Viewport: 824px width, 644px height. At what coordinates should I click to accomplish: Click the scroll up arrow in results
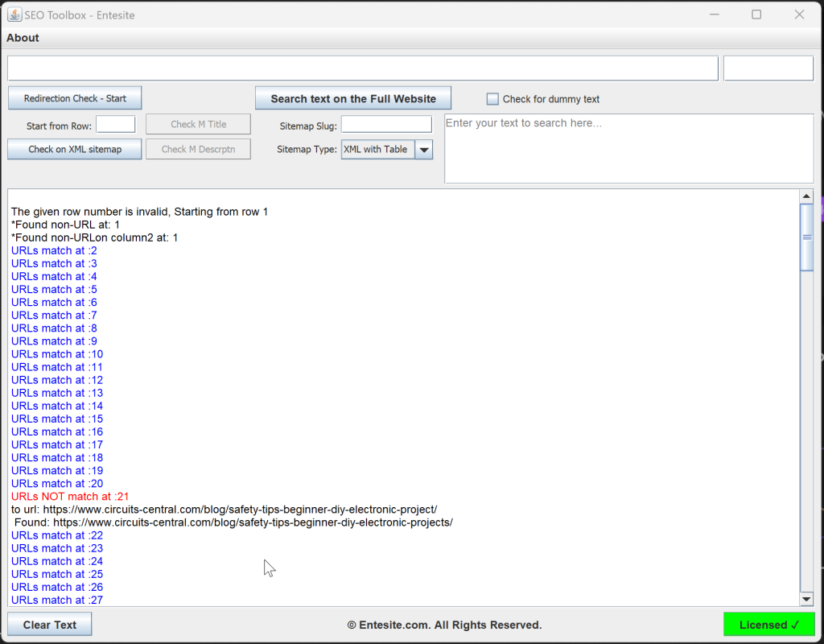(806, 196)
